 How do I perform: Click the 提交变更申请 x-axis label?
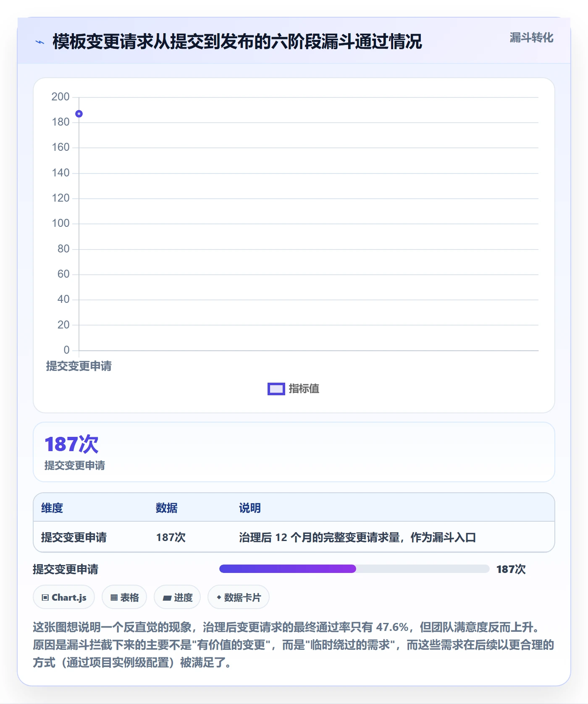[79, 366]
